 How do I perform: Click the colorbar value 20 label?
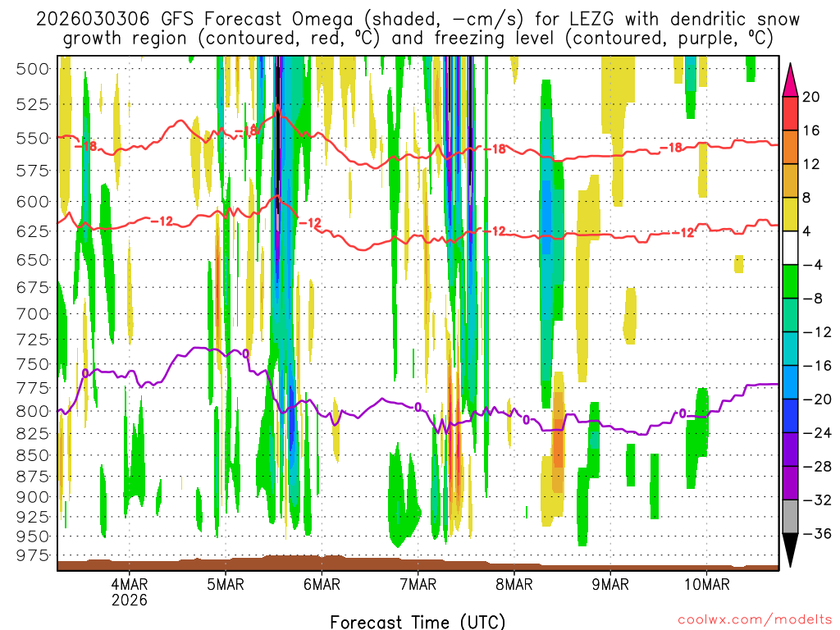click(x=811, y=97)
